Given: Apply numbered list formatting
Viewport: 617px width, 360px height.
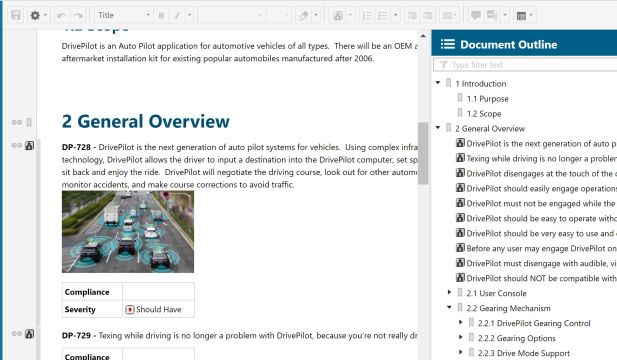Looking at the screenshot, I should pyautogui.click(x=367, y=15).
